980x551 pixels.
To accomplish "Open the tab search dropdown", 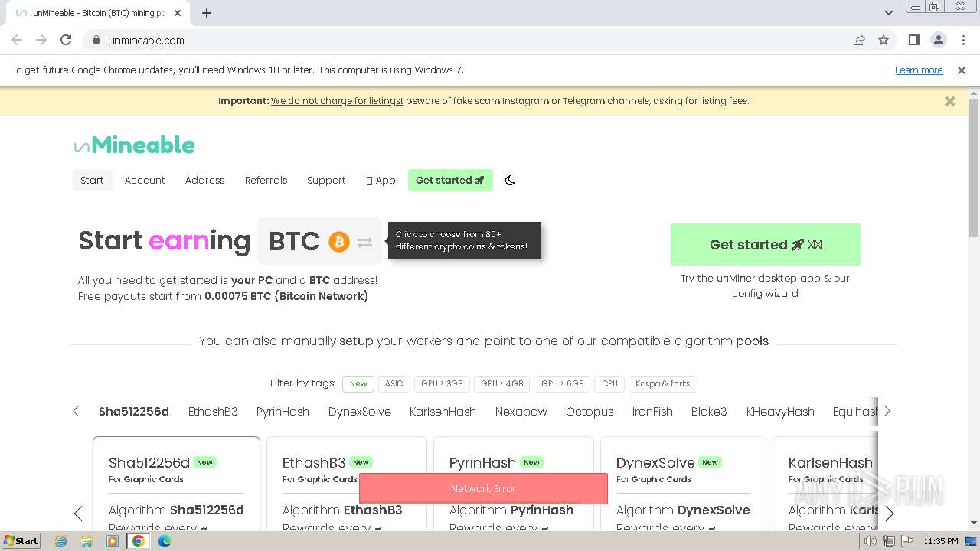I will pyautogui.click(x=889, y=13).
